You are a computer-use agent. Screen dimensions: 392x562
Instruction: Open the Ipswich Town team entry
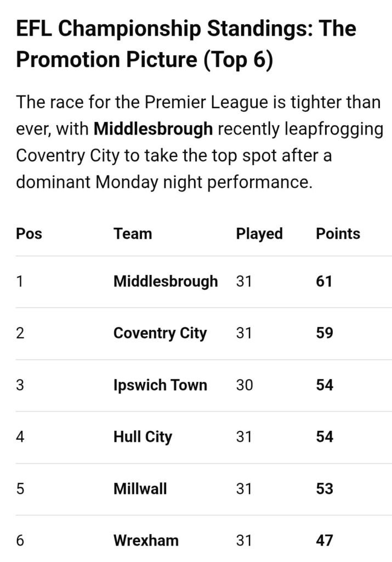(160, 385)
